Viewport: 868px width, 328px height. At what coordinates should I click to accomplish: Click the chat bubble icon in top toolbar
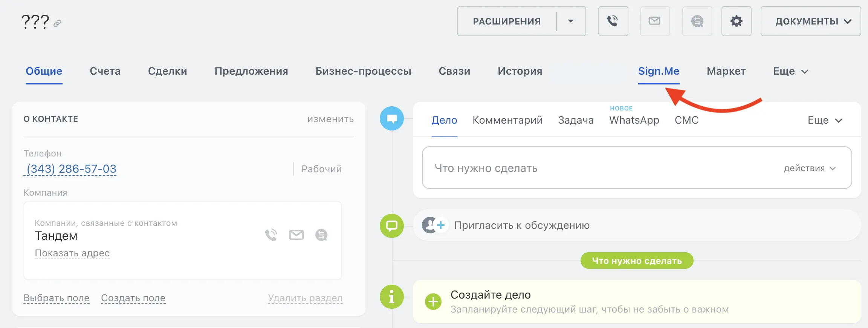[x=697, y=21]
